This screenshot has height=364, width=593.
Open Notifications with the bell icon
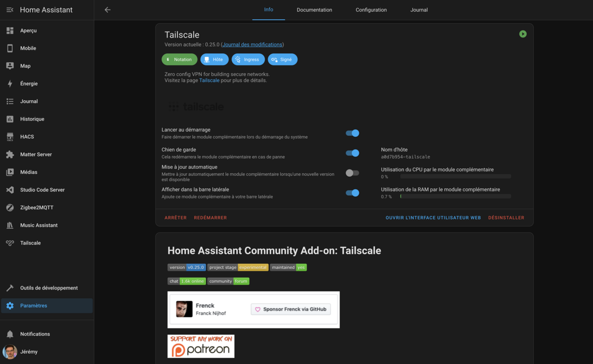coord(10,334)
